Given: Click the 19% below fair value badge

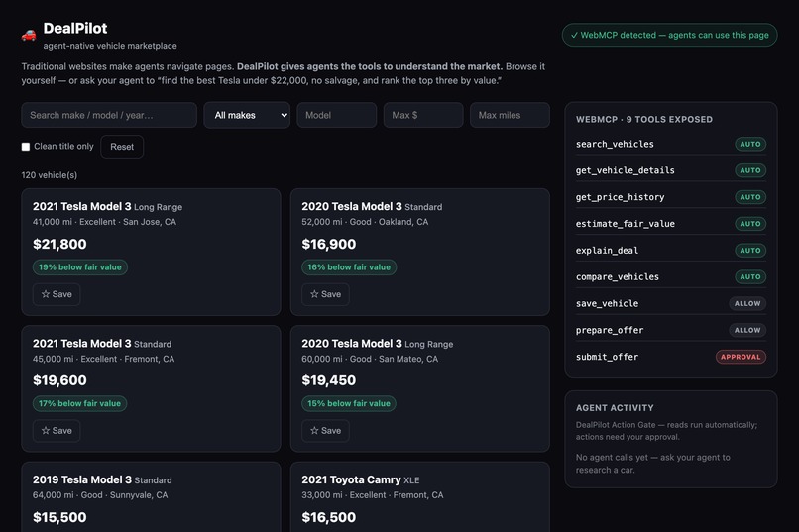Looking at the screenshot, I should pos(80,267).
